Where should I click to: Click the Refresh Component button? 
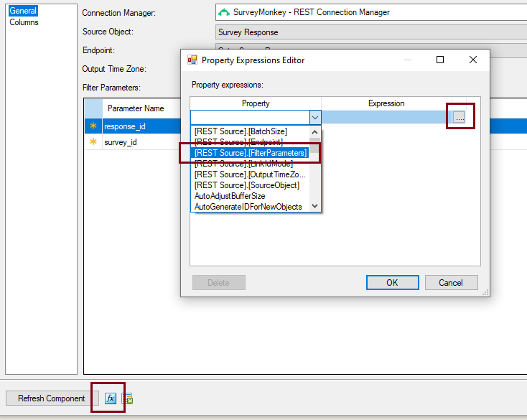(x=52, y=398)
